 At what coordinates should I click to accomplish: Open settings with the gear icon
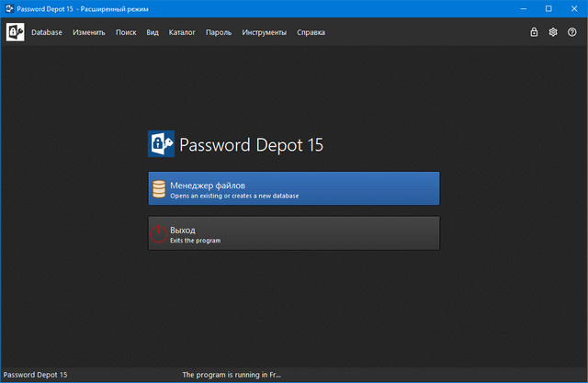(553, 32)
